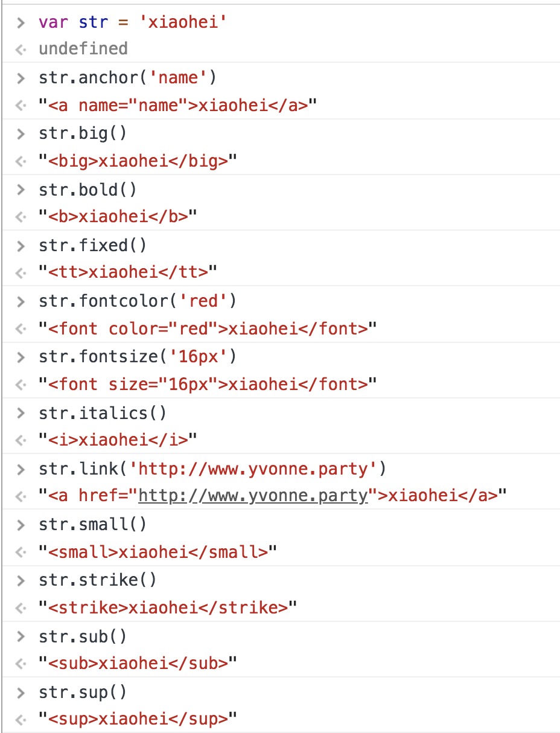The width and height of the screenshot is (560, 733).
Task: Click the undefined result text
Action: [83, 49]
